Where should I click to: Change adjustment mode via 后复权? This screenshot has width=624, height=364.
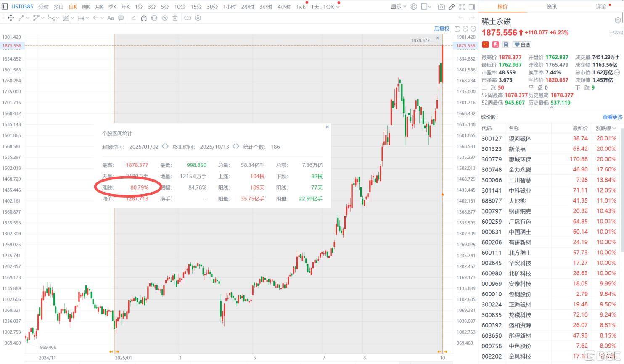(x=442, y=29)
